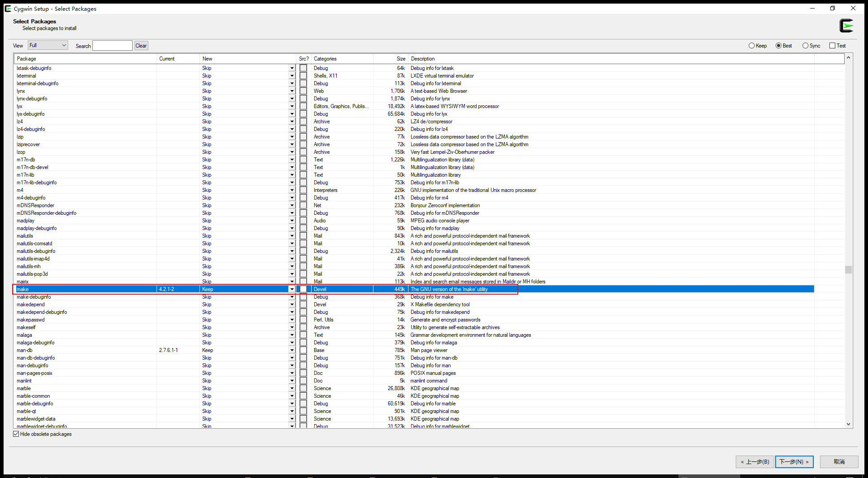This screenshot has height=478, width=868.
Task: Select the lzop package name
Action: pos(21,152)
